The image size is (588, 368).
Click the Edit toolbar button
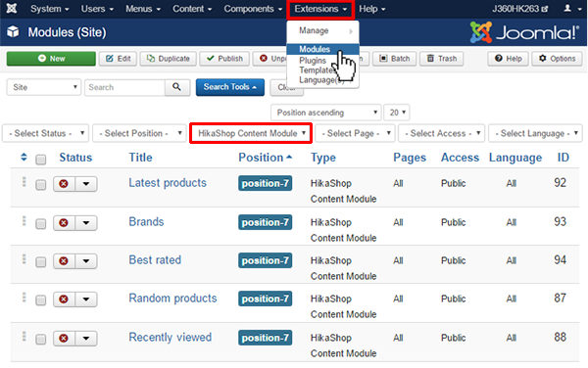[119, 59]
